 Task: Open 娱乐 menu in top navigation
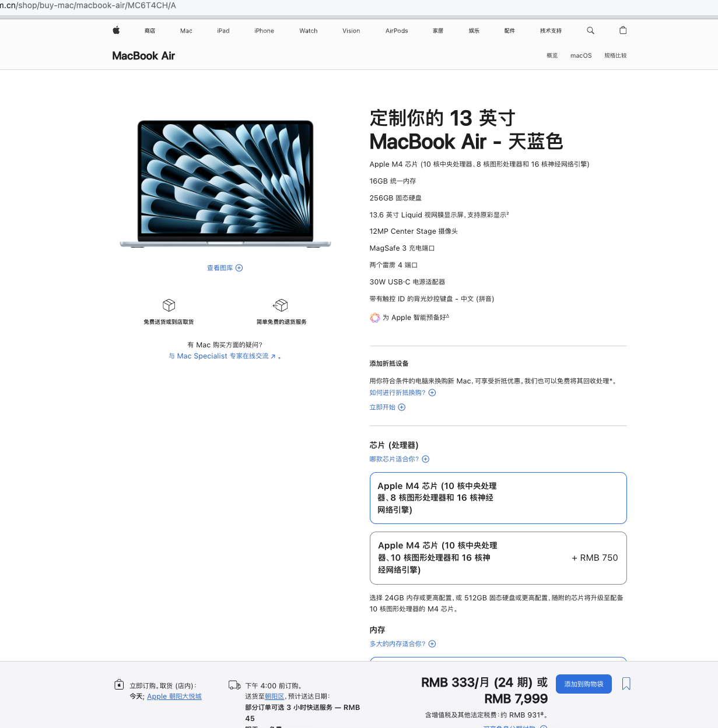(474, 31)
